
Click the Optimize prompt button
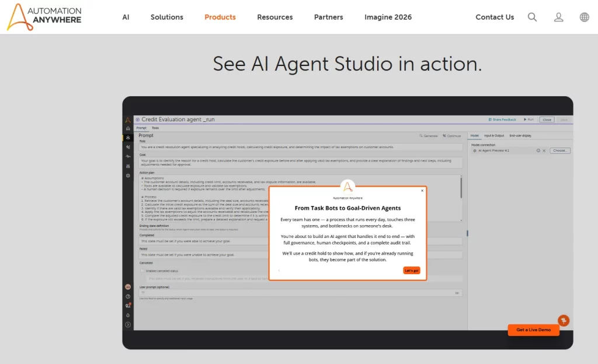(x=452, y=136)
